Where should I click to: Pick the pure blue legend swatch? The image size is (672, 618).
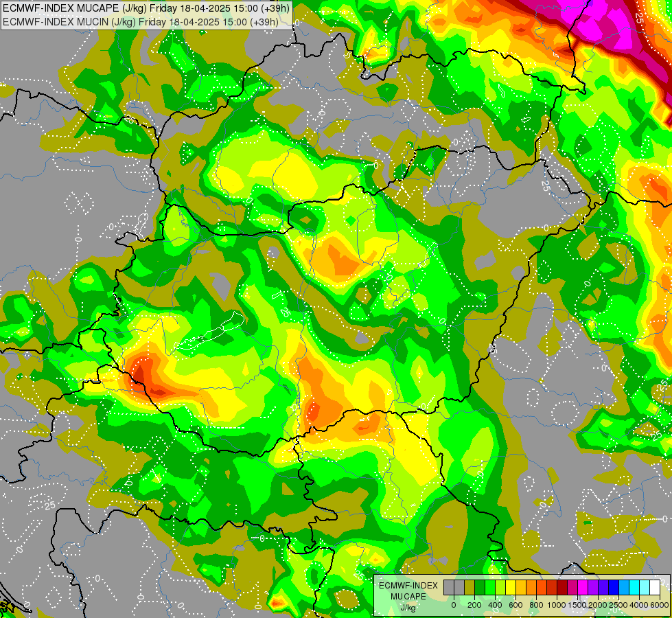614,588
